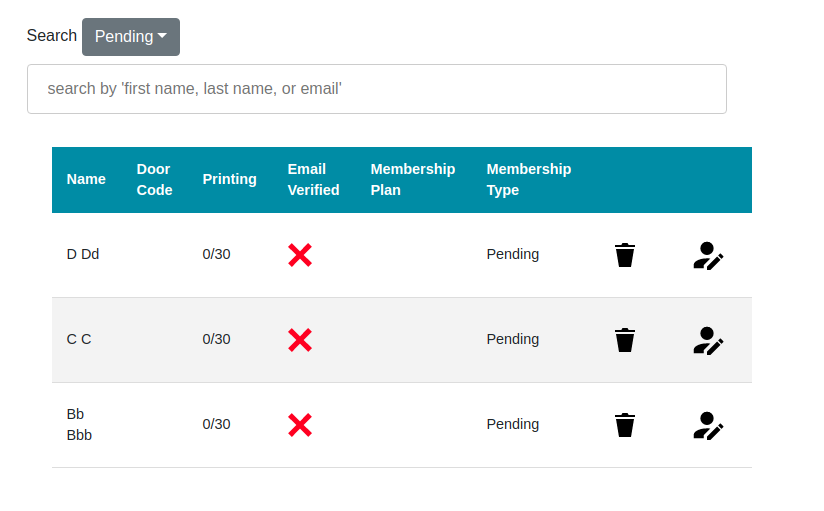Open the Pending filter dropdown
This screenshot has width=824, height=511.
[131, 37]
